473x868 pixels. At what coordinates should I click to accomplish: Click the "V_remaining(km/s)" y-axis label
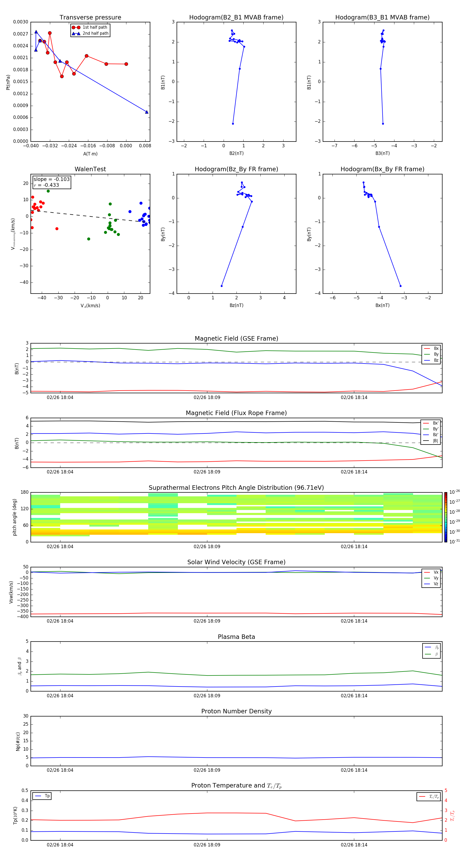(x=13, y=234)
